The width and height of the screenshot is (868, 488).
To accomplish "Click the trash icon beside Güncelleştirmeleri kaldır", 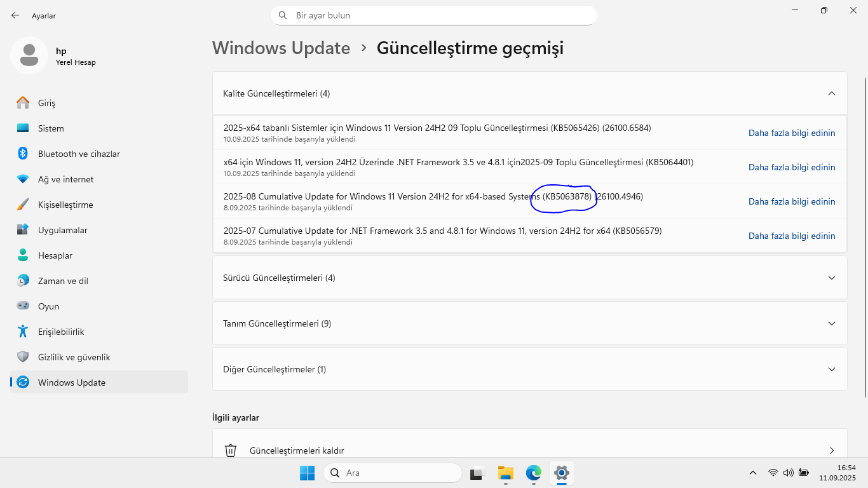I will [231, 451].
